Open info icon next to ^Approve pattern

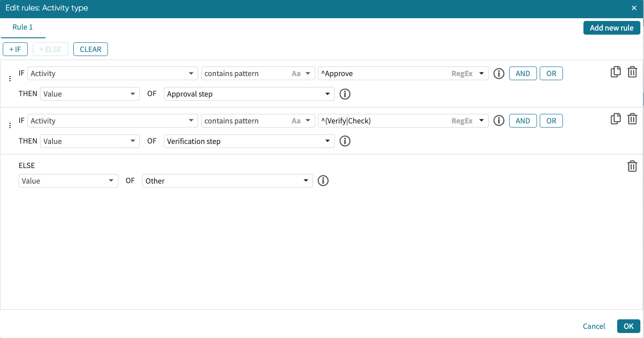click(x=499, y=73)
